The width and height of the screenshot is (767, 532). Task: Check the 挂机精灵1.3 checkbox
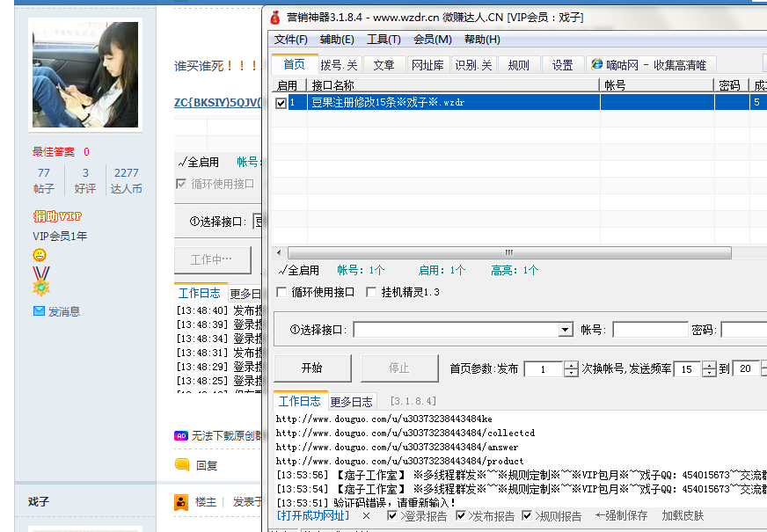[369, 293]
